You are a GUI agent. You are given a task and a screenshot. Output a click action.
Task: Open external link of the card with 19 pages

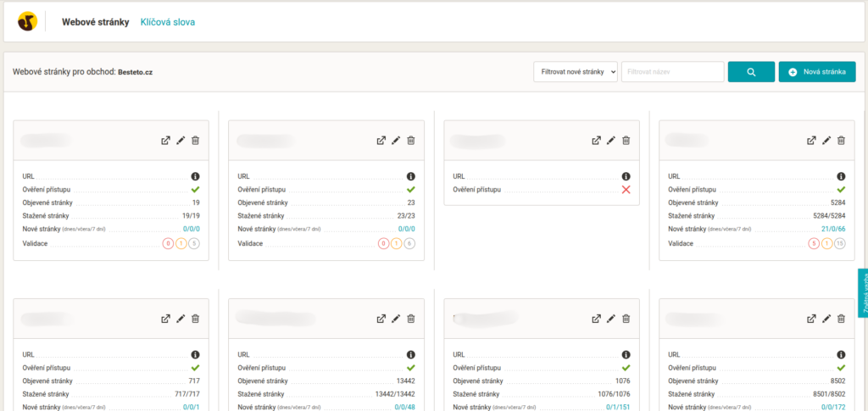click(x=166, y=141)
